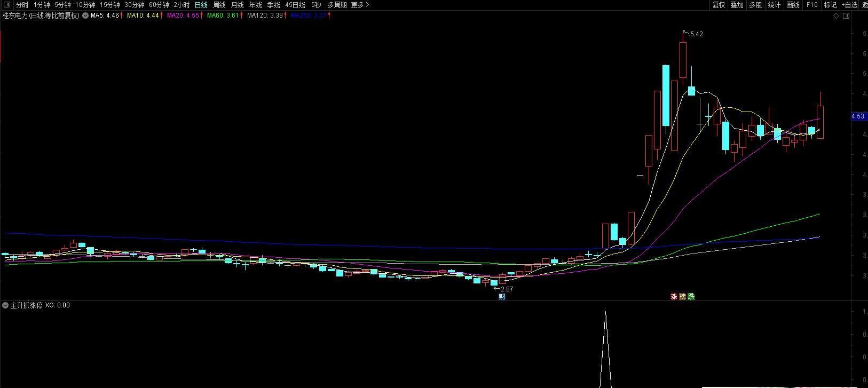The width and height of the screenshot is (868, 388).
Task: Click the MA250 blue indicator label
Action: [310, 16]
